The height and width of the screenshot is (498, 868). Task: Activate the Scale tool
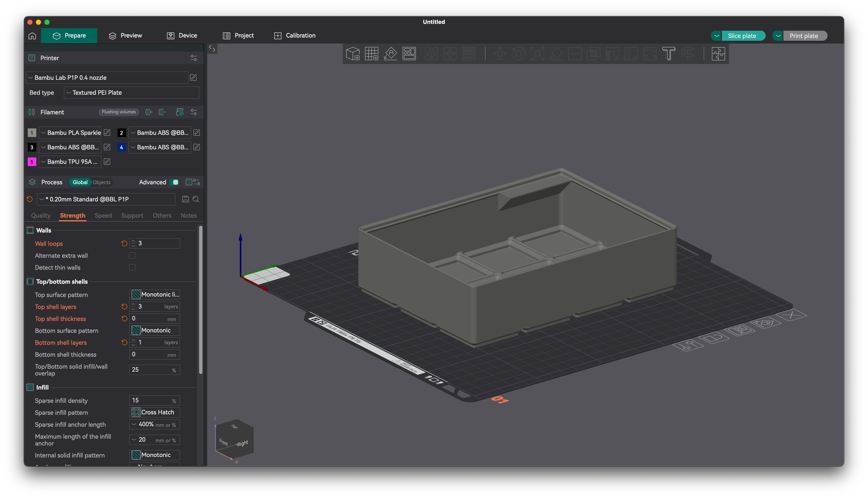(537, 53)
